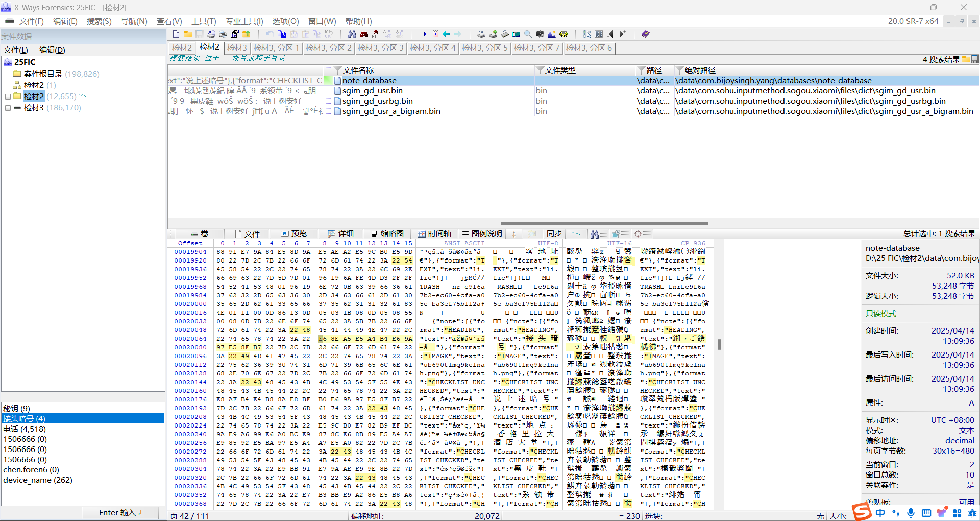Click file list horizontal scrollbar thumb
Image resolution: width=980 pixels, height=521 pixels.
[x=604, y=223]
